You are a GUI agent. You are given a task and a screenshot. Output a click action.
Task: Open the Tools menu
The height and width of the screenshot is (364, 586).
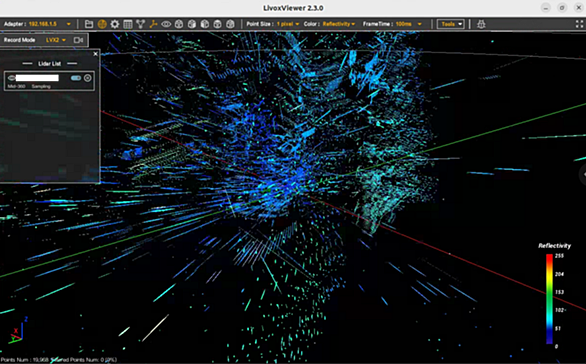click(x=451, y=24)
